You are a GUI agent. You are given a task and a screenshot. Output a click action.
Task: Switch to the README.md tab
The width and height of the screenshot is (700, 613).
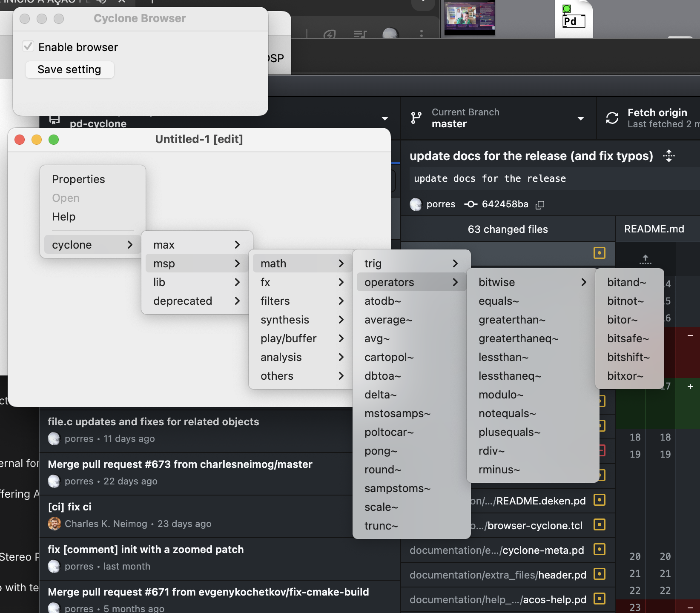coord(654,229)
